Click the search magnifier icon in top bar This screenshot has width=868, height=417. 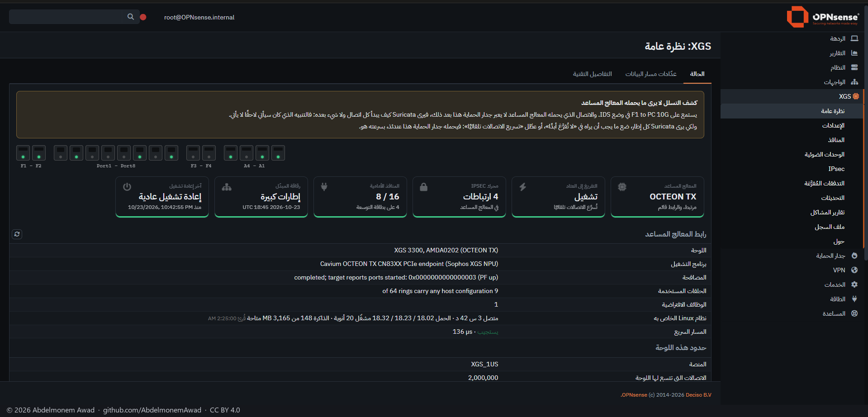click(131, 17)
